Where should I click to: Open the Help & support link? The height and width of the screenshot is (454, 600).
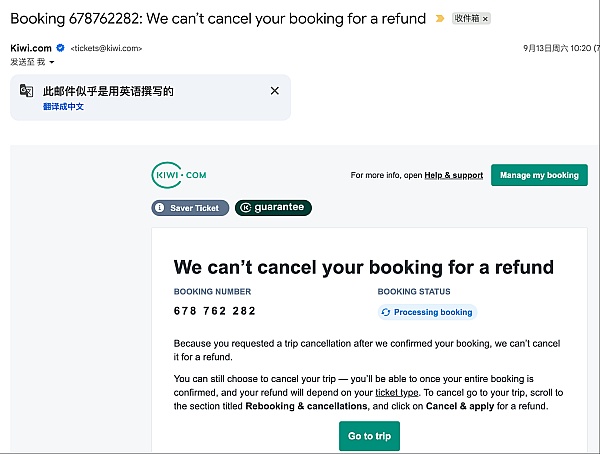click(x=453, y=175)
